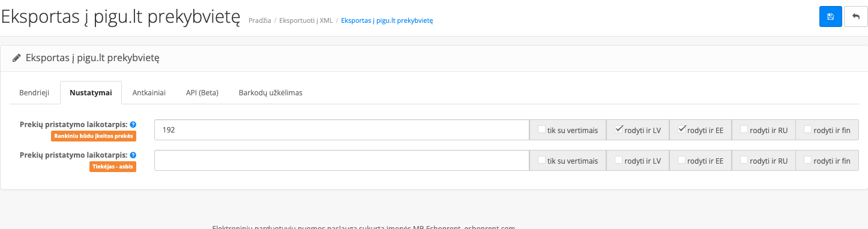The height and width of the screenshot is (229, 868).
Task: Click the pencil icon in the panel header
Action: [x=16, y=58]
